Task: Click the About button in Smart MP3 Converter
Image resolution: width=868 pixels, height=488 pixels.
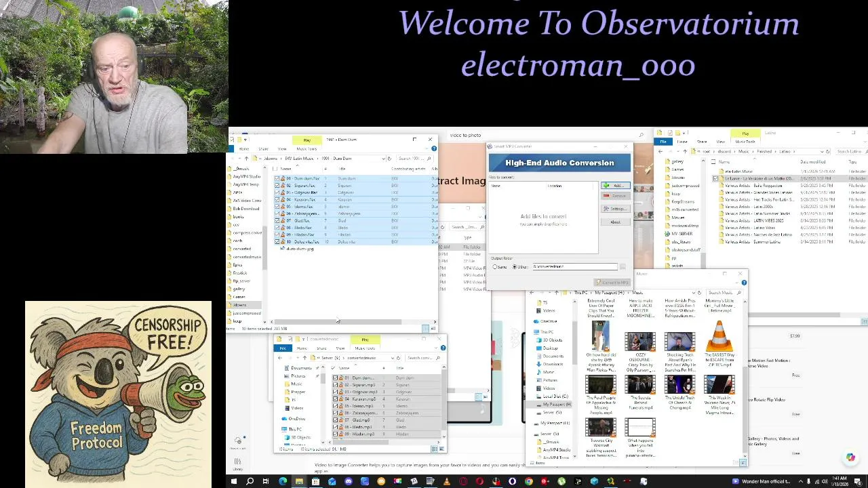Action: tap(615, 222)
